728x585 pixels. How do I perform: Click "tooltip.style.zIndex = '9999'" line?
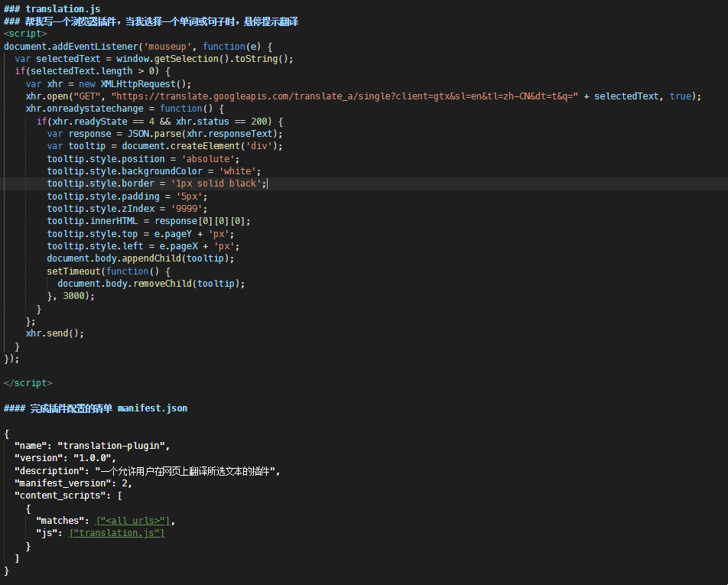pos(127,209)
